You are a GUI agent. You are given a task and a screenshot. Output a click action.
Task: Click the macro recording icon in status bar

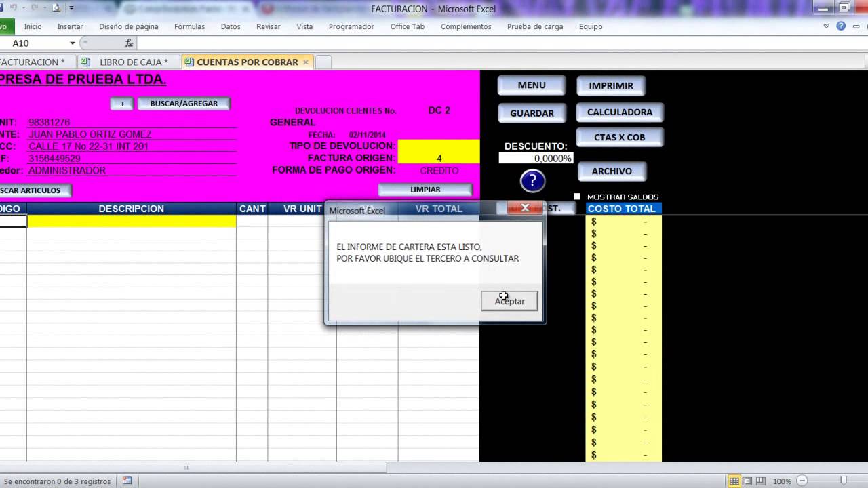127,481
